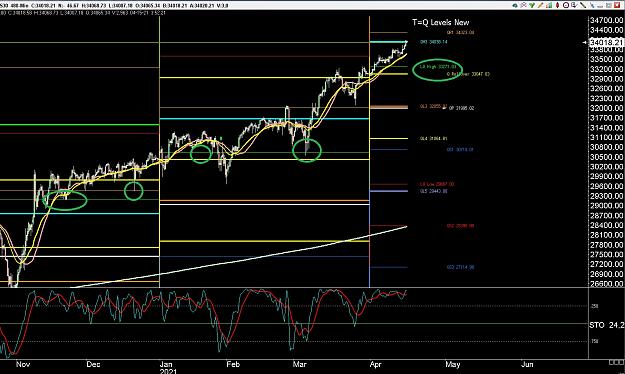The width and height of the screenshot is (625, 374).
Task: Click the Mar label on time axis
Action: (300, 364)
